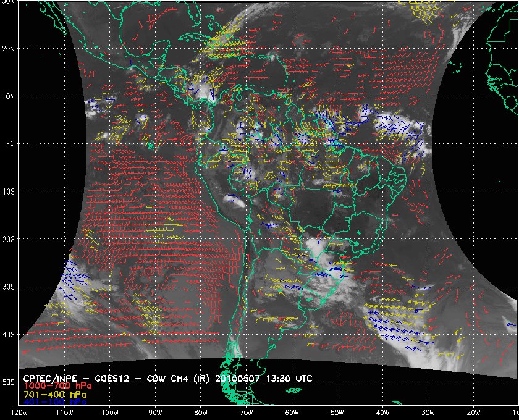This screenshot has width=519, height=420.
Task: Click the 50W longitude label
Action: pyautogui.click(x=337, y=413)
